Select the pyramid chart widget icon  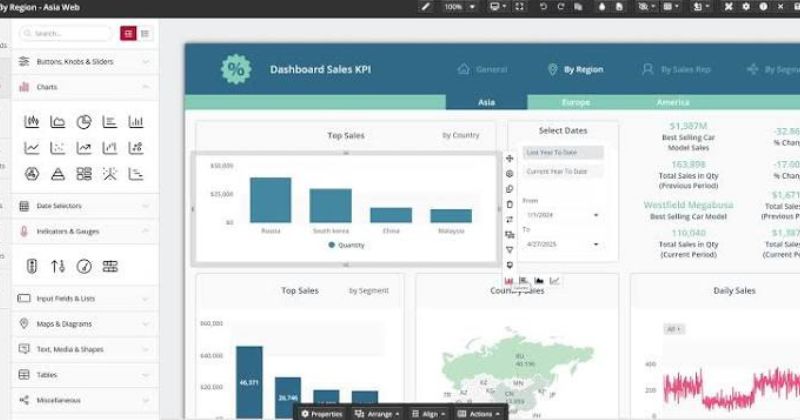(x=58, y=174)
